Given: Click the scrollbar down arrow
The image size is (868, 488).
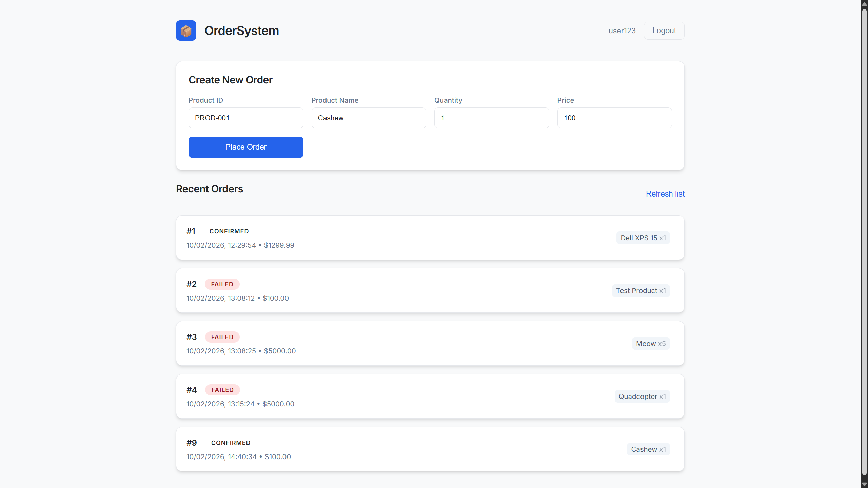Looking at the screenshot, I should tap(864, 485).
